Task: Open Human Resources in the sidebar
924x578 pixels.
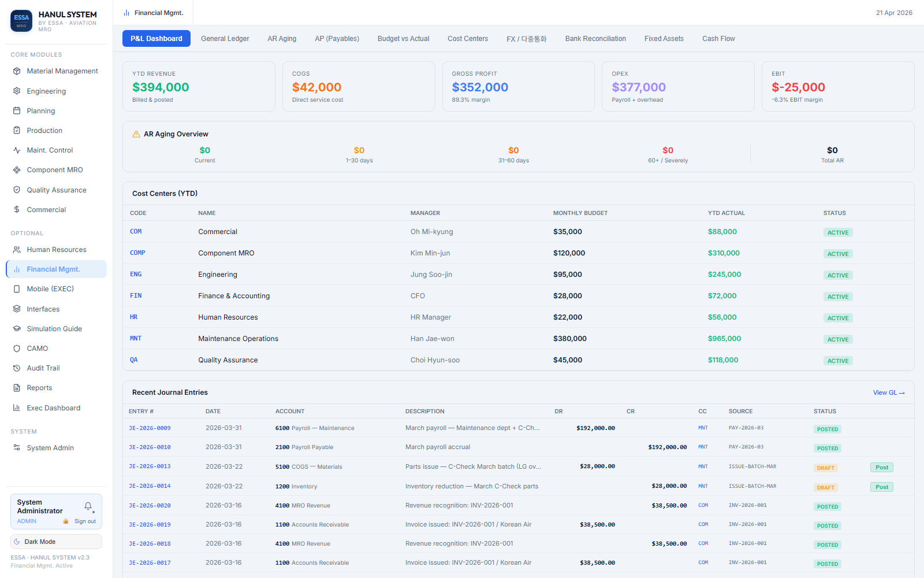Action: (x=56, y=250)
